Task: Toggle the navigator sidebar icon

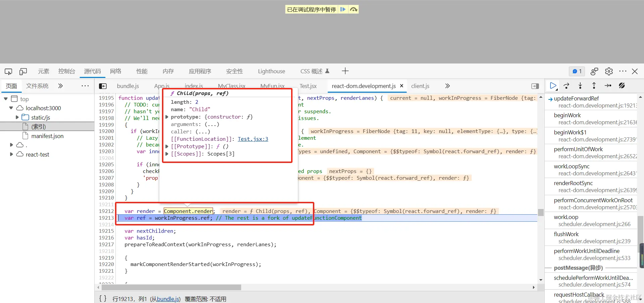Action: pyautogui.click(x=103, y=86)
